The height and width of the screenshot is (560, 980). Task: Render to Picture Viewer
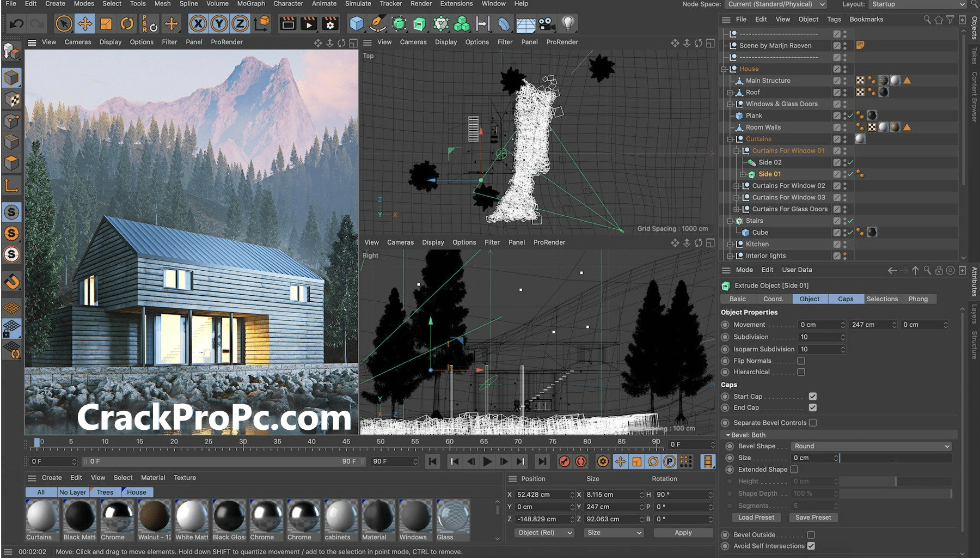pos(309,23)
